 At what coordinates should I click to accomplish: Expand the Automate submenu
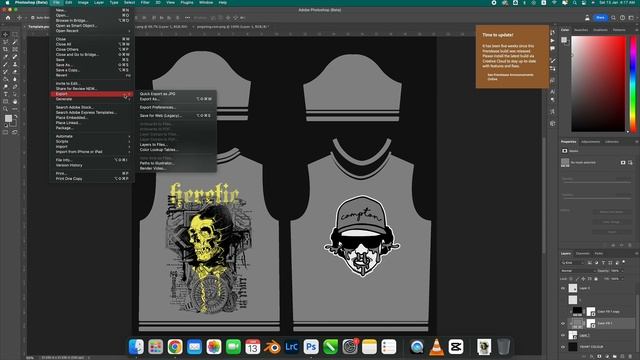pyautogui.click(x=93, y=136)
